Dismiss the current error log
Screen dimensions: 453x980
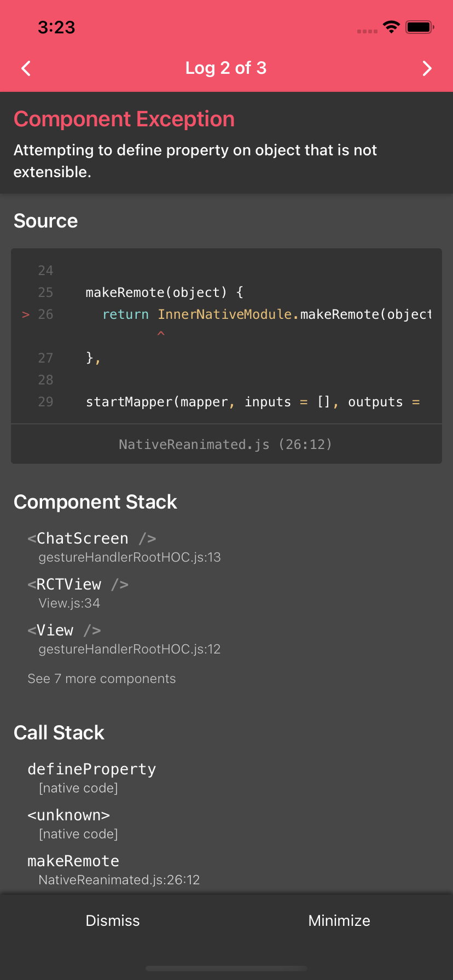pyautogui.click(x=113, y=920)
